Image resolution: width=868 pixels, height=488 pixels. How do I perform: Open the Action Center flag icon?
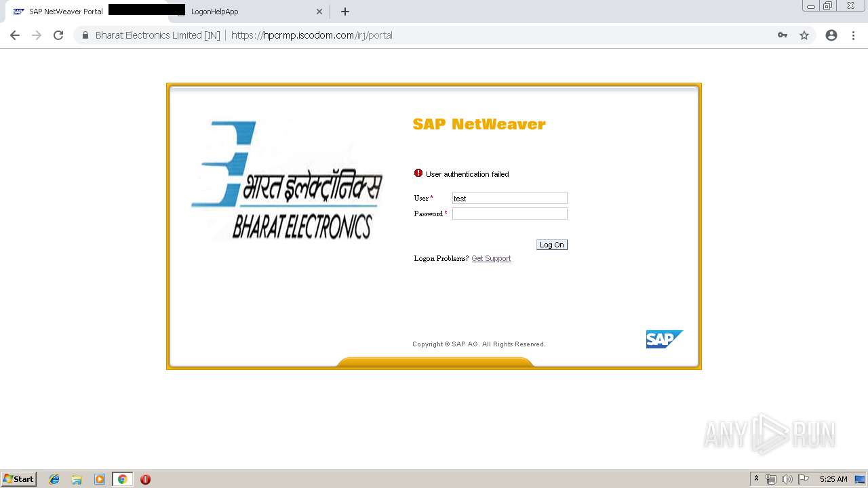pos(804,479)
